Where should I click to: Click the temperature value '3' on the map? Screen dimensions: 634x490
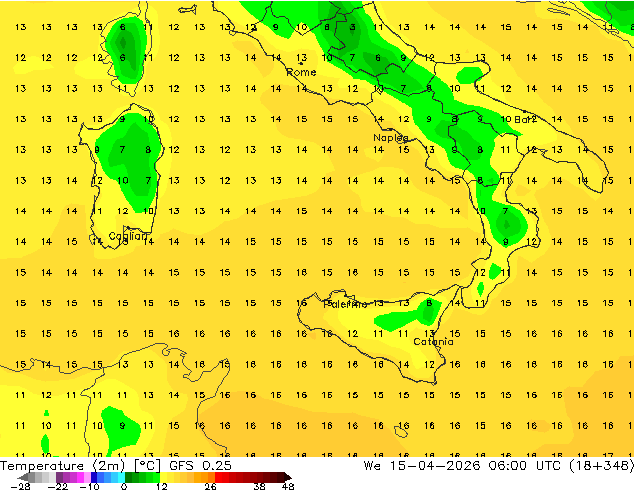pyautogui.click(x=353, y=27)
